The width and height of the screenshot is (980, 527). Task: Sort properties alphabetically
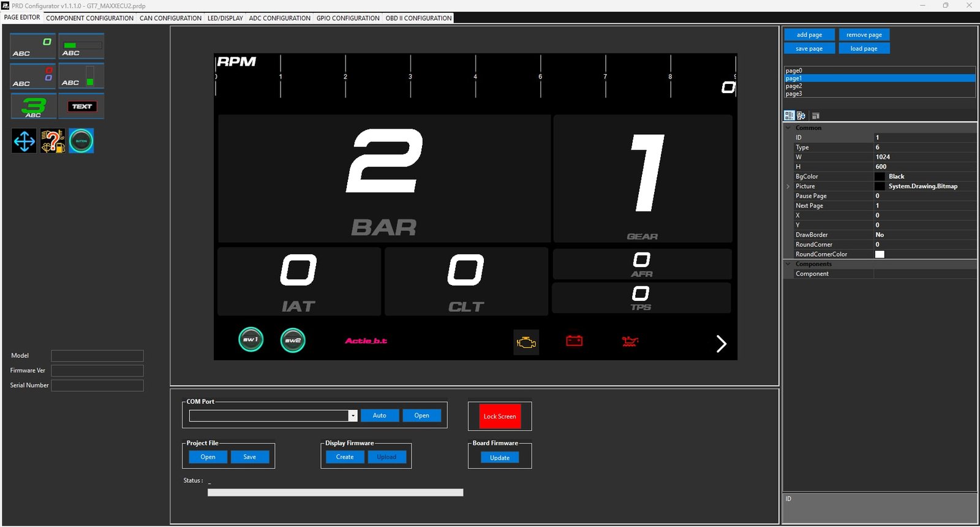pos(801,115)
